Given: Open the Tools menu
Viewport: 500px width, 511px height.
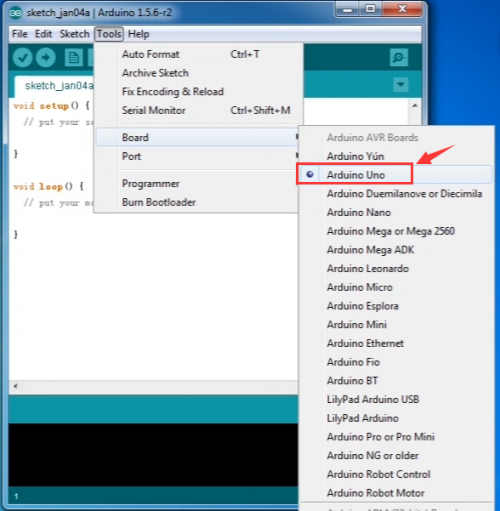Looking at the screenshot, I should 109,34.
